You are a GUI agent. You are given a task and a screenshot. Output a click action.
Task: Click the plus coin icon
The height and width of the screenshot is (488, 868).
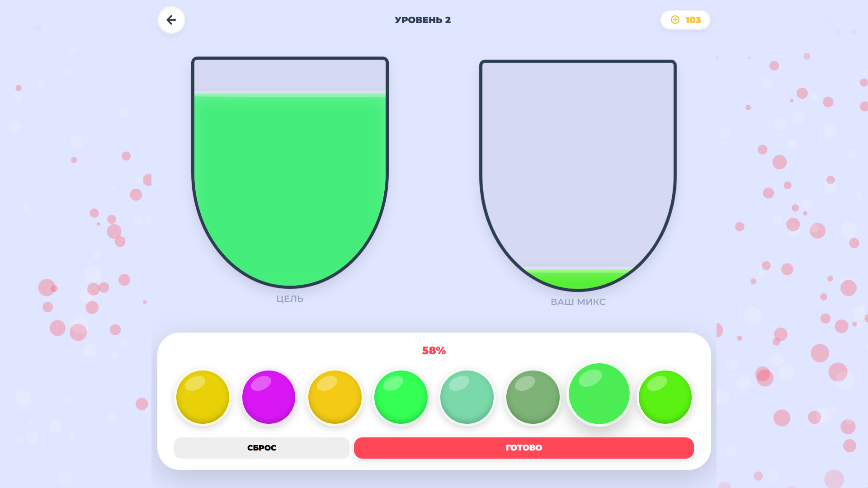(675, 20)
